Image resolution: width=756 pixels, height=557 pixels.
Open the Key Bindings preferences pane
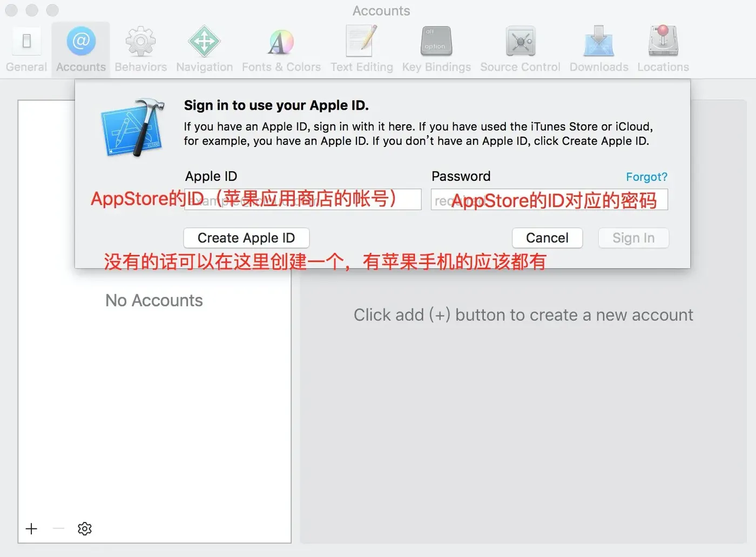[436, 50]
